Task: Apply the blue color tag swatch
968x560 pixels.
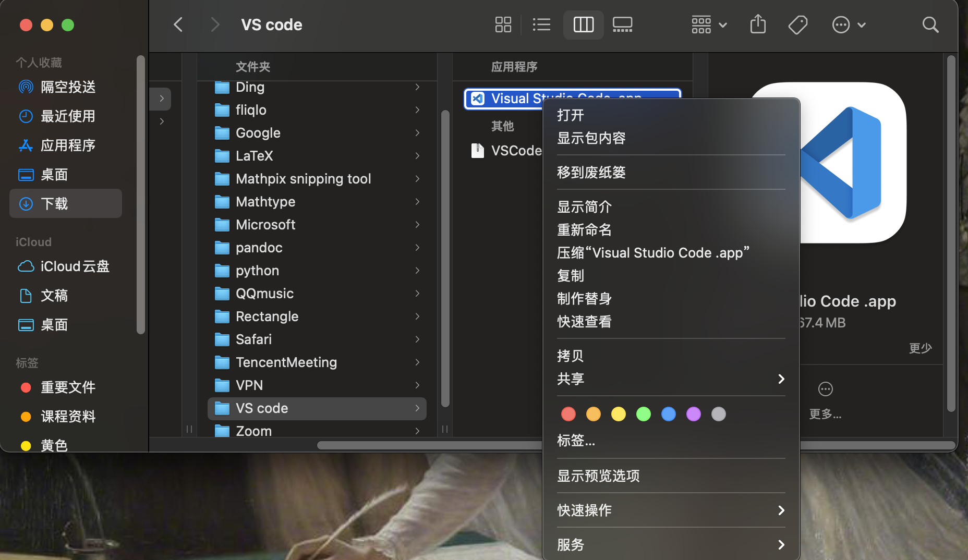Action: (x=669, y=414)
